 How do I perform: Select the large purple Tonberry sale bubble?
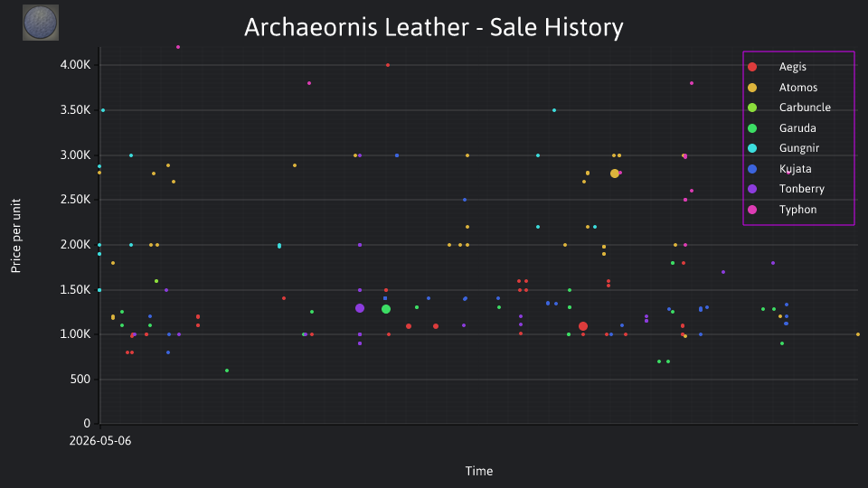(360, 308)
